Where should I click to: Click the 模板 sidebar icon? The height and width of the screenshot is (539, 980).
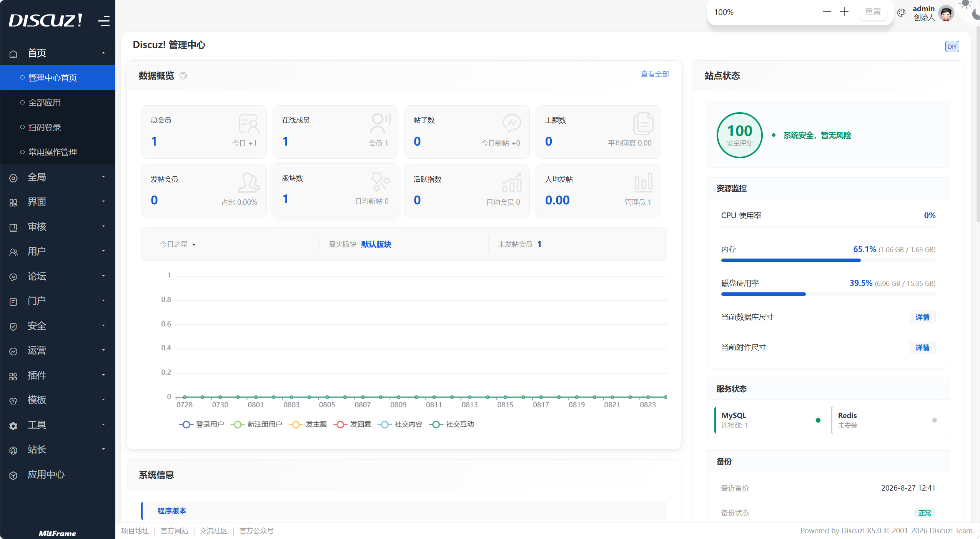point(13,401)
